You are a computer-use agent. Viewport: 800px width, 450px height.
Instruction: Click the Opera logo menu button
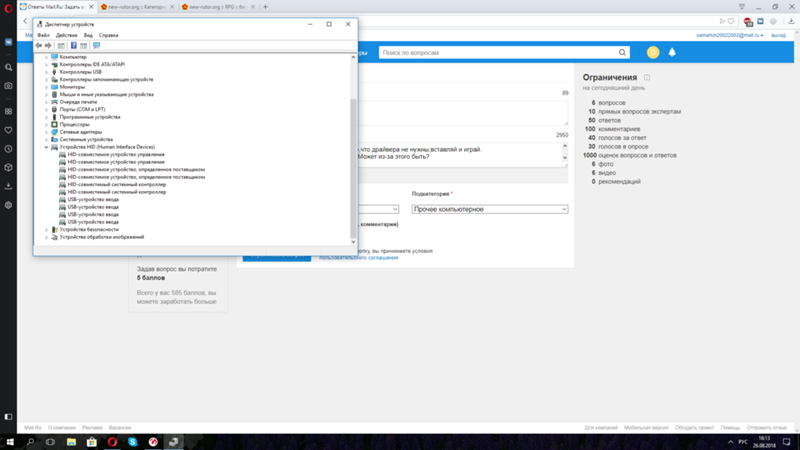[8, 7]
